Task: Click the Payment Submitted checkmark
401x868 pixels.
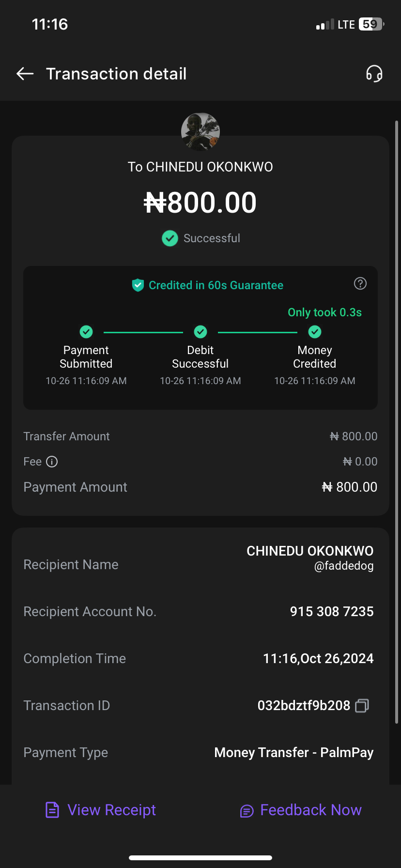Action: click(86, 332)
